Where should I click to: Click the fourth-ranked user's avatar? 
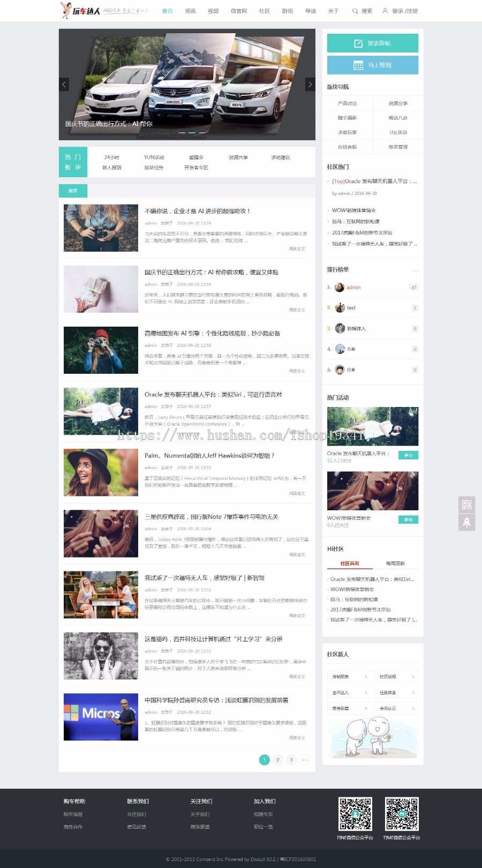click(x=340, y=349)
